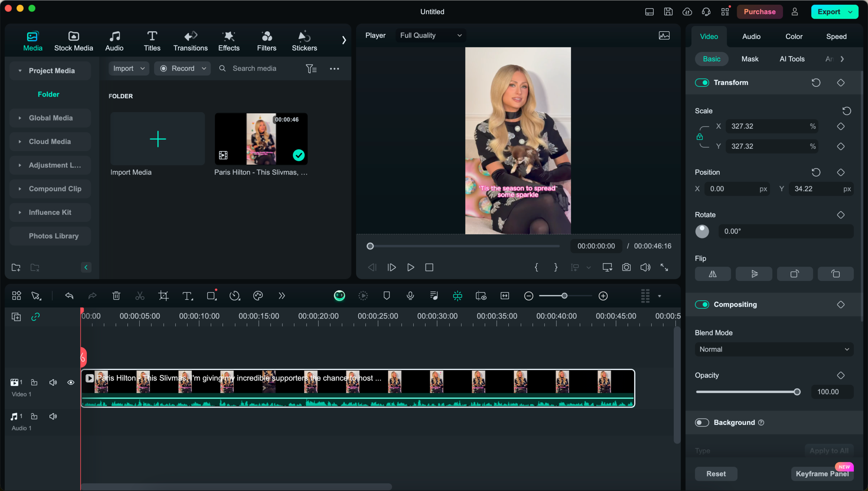
Task: Click the color palette icon in timeline toolbar
Action: pyautogui.click(x=258, y=295)
